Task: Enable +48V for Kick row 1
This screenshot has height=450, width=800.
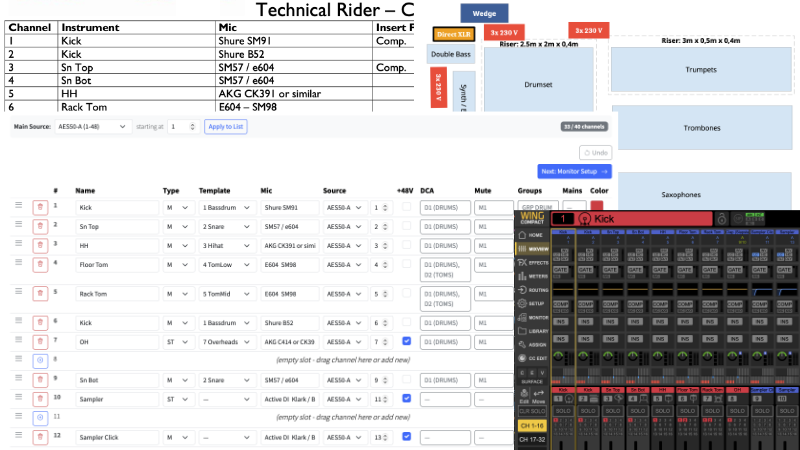Action: point(406,207)
